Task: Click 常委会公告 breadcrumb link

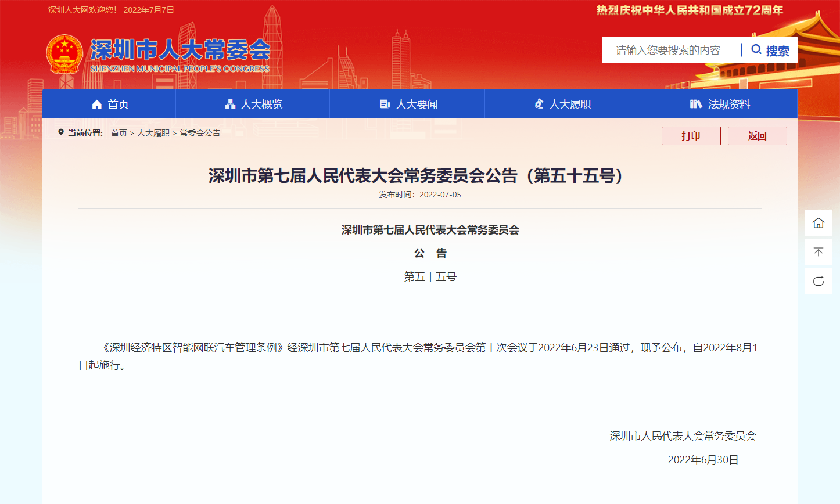Action: pyautogui.click(x=200, y=133)
